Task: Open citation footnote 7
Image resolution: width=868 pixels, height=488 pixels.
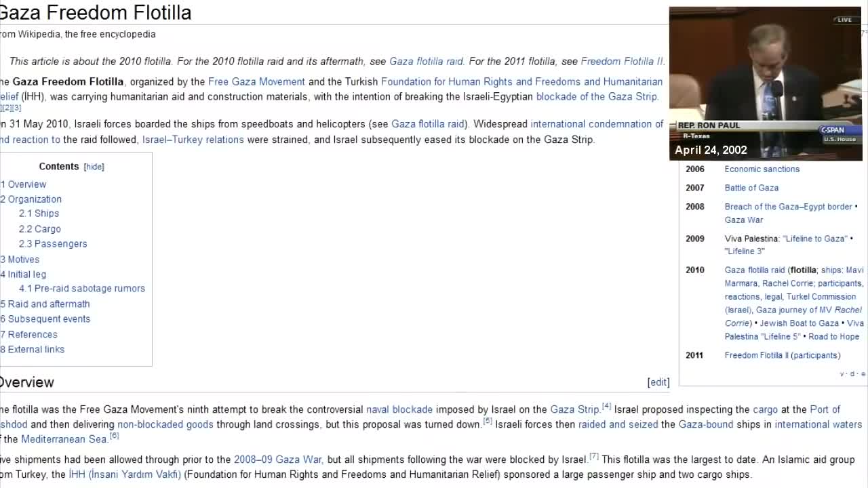Action: click(594, 457)
